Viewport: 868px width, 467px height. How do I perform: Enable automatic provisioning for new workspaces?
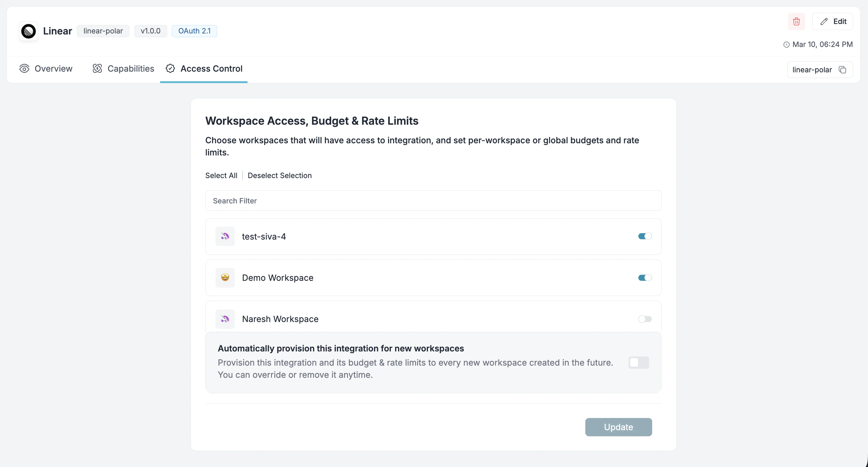click(x=639, y=362)
